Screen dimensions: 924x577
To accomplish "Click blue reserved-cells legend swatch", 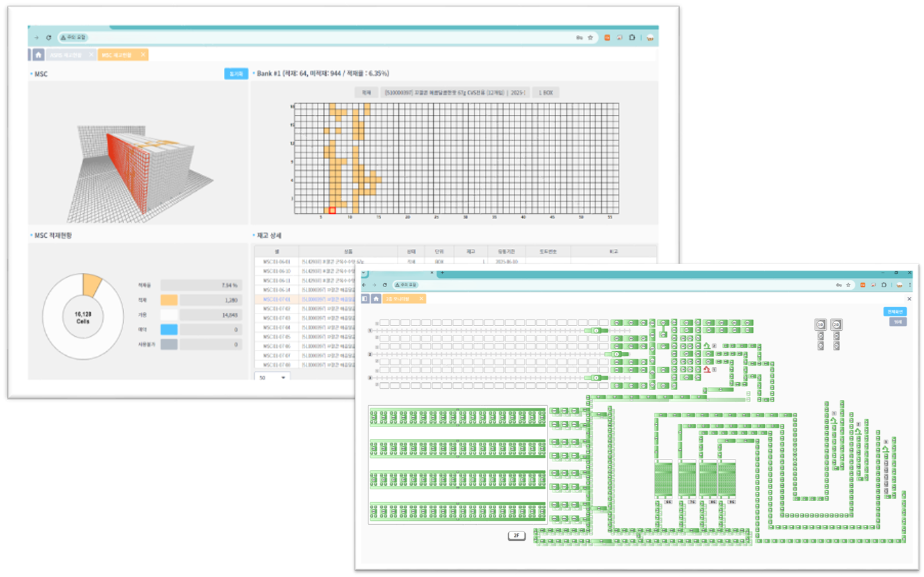I will (x=169, y=329).
